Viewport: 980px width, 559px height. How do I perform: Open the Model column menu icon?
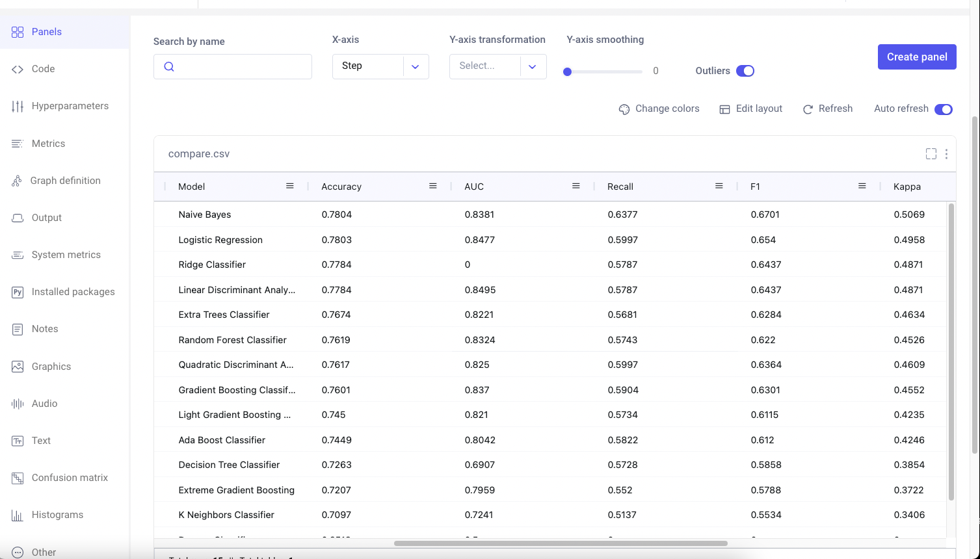coord(290,186)
